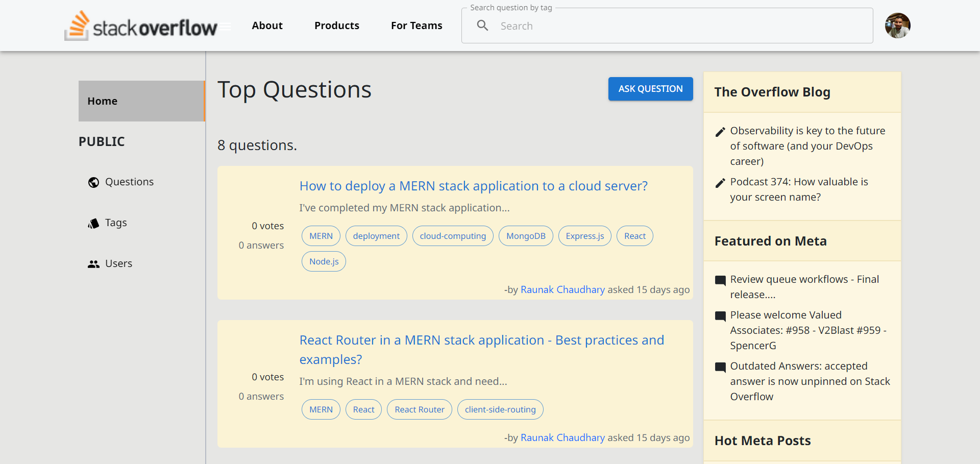Viewport: 980px width, 464px height.
Task: Open the MERN cloud deployment question
Action: click(x=473, y=185)
